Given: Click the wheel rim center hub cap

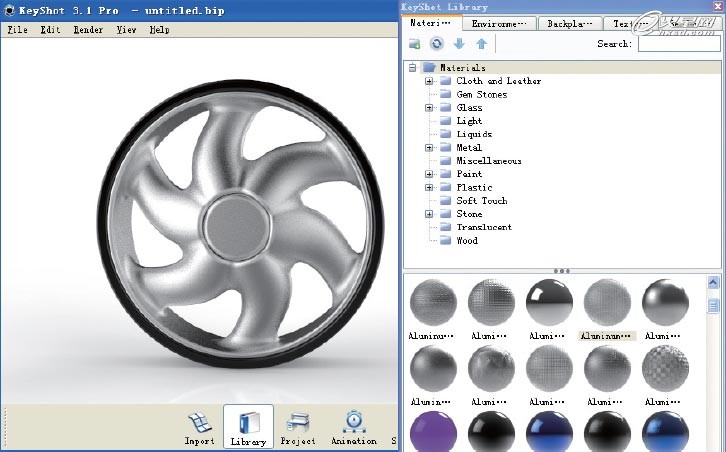Looking at the screenshot, I should click(236, 226).
